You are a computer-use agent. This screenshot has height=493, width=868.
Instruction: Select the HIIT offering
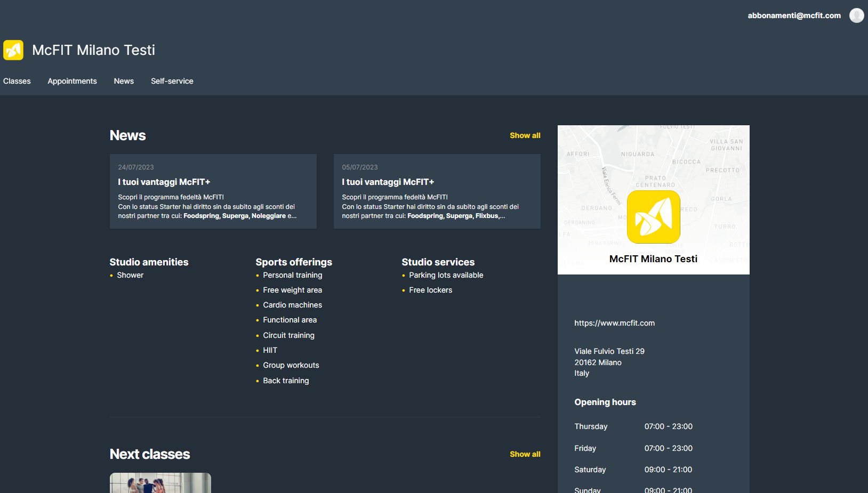pyautogui.click(x=270, y=350)
